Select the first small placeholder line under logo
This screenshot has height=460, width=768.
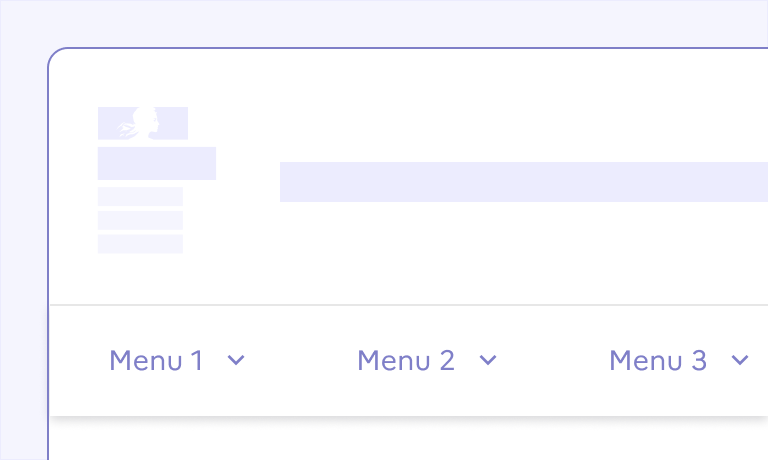[140, 196]
